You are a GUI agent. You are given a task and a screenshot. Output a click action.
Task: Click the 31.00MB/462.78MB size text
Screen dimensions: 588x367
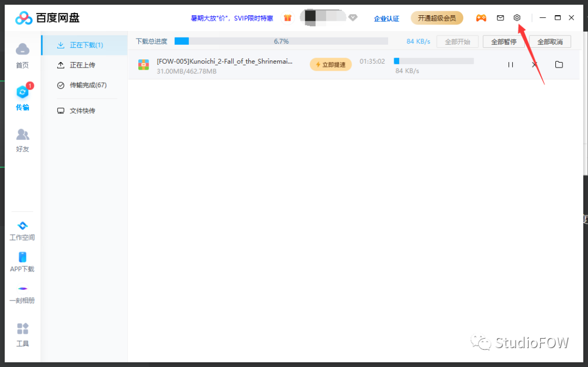point(186,71)
